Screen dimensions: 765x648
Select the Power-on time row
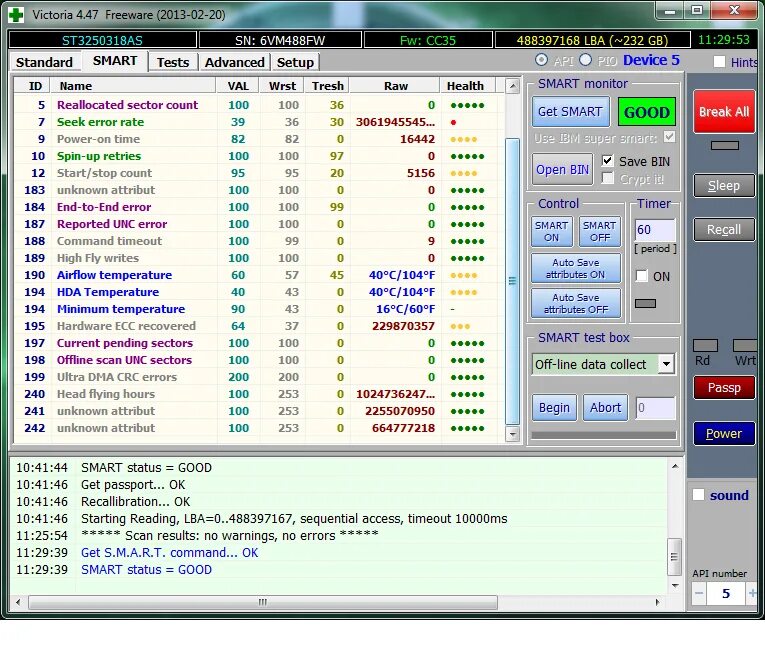(259, 139)
